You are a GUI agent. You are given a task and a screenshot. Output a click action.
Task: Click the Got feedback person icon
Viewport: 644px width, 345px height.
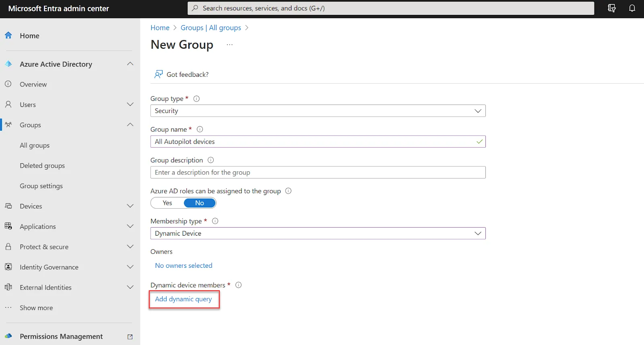[x=159, y=74]
